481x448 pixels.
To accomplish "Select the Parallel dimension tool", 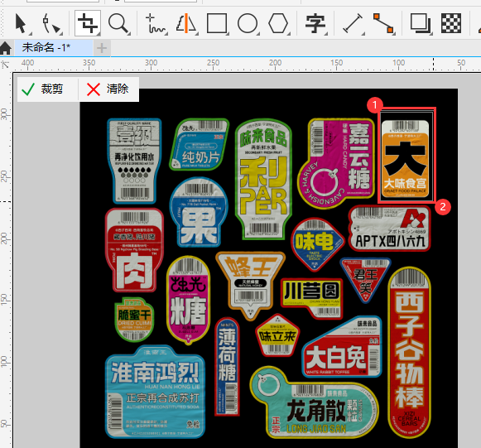I will click(353, 23).
